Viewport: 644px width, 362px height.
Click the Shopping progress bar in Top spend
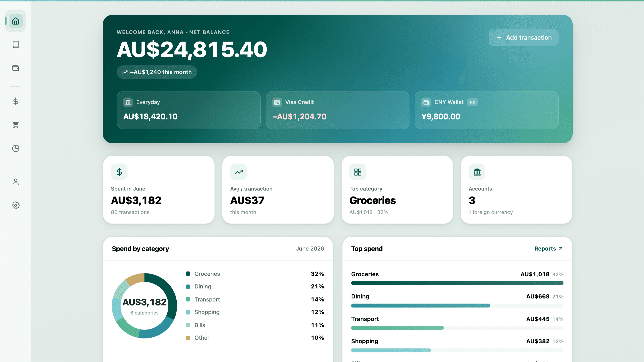click(x=457, y=350)
